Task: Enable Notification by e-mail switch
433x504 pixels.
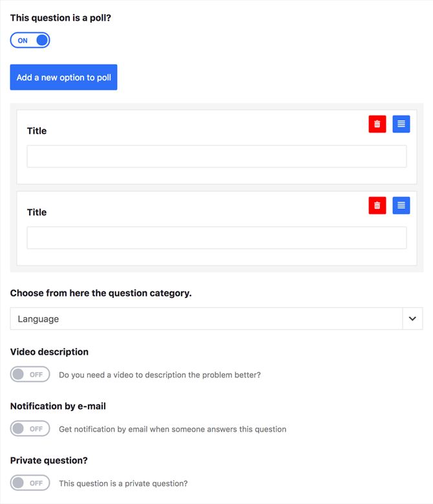Action: [30, 428]
